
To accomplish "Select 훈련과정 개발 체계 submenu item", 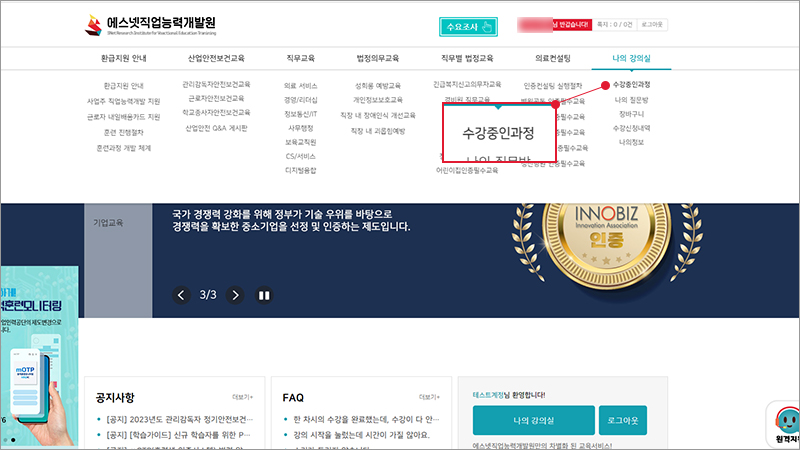I will click(x=123, y=148).
